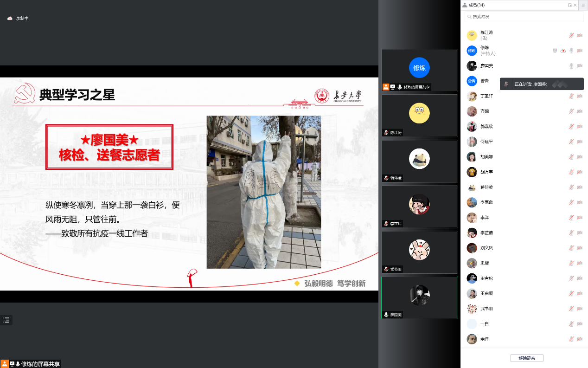The image size is (588, 368).
Task: Open the hamburger menu at top right
Action: click(x=583, y=5)
